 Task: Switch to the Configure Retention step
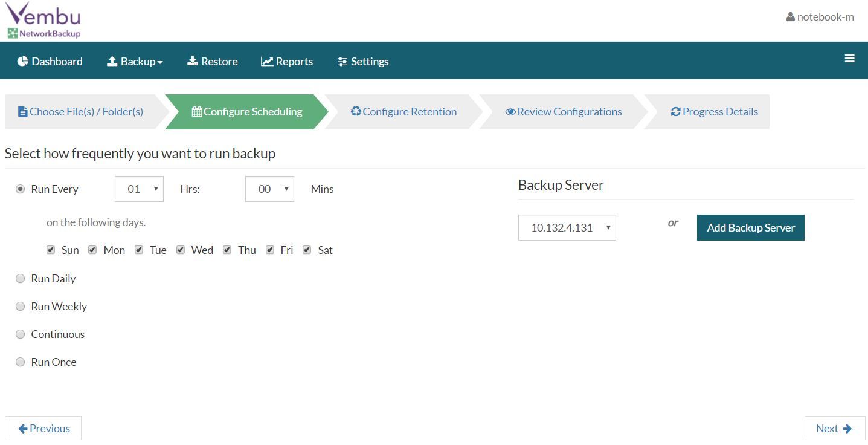[403, 111]
